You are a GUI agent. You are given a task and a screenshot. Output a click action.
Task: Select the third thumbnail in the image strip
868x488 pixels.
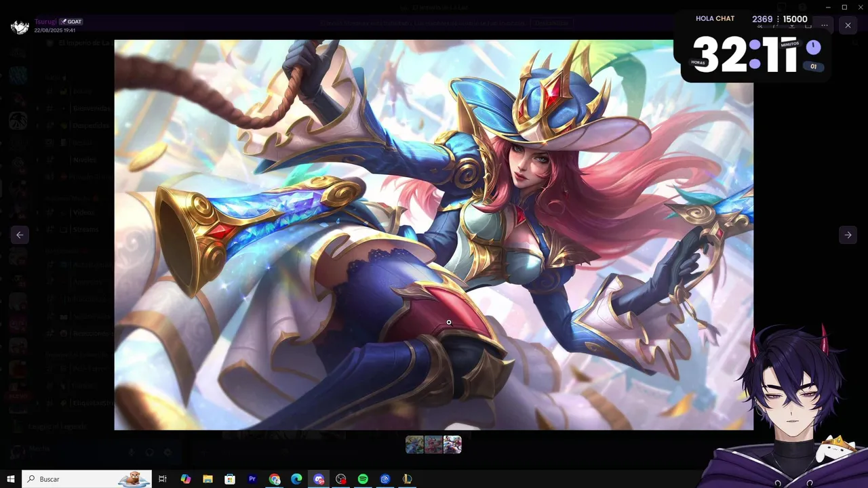pyautogui.click(x=452, y=445)
